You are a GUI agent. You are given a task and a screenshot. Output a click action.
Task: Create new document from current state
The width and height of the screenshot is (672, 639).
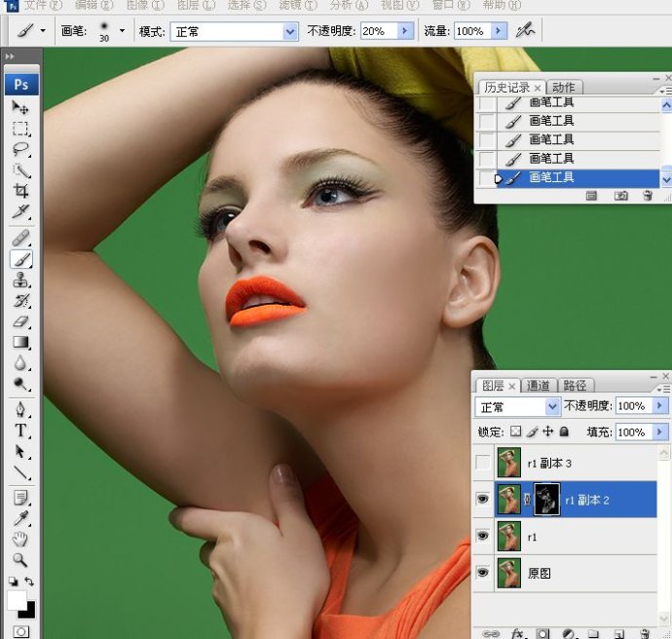click(591, 196)
